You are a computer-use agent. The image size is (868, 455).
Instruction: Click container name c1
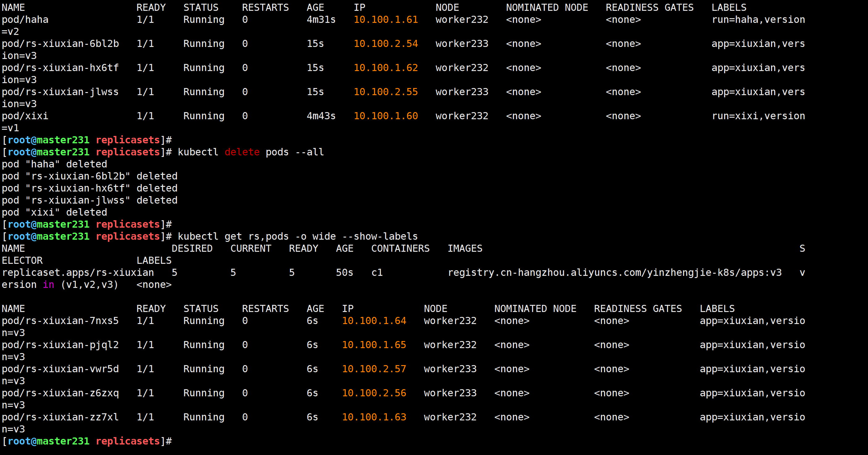pos(377,272)
